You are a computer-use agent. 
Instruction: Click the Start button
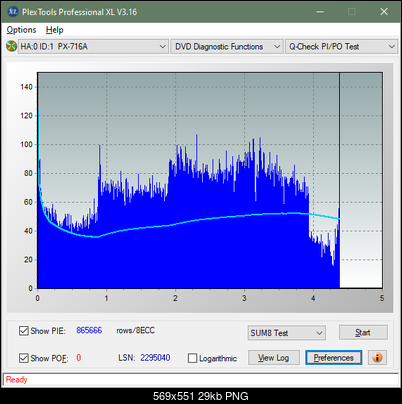click(363, 332)
